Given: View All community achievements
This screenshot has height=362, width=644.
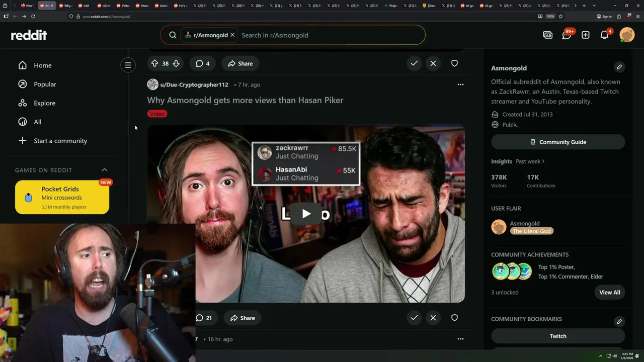Looking at the screenshot, I should click(610, 292).
